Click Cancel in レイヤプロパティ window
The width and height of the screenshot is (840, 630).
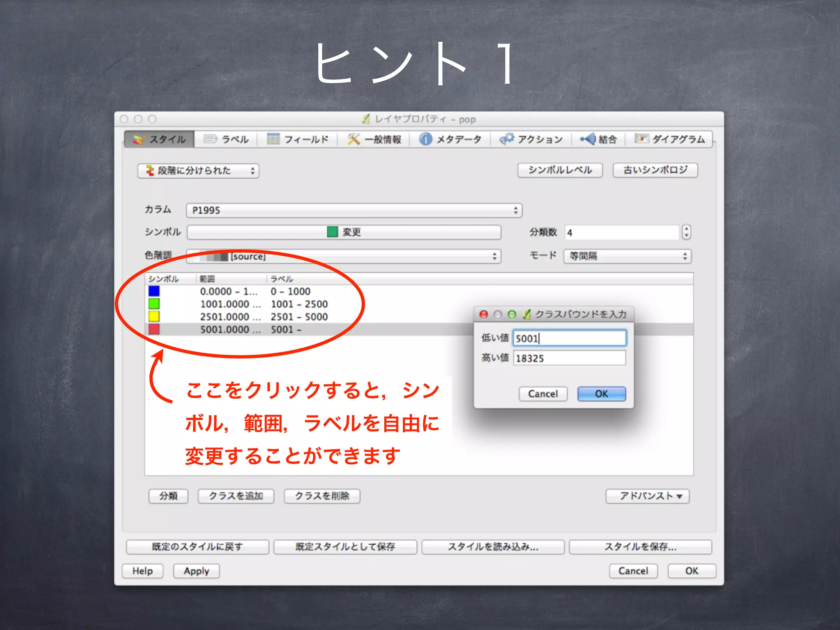[x=633, y=571]
